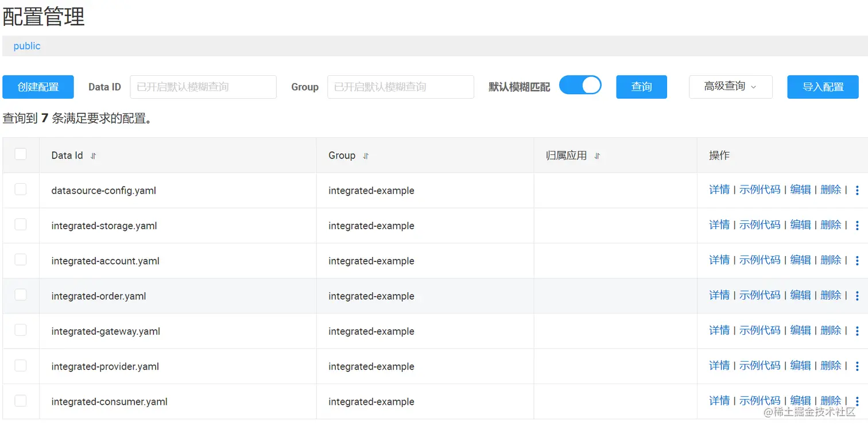Screen dimensions: 868x430
Task: Select the integrated-order.yaml Data Id text
Action: [99, 296]
